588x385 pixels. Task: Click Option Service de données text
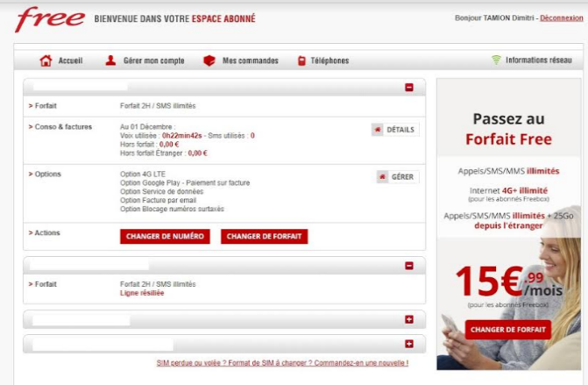pyautogui.click(x=161, y=191)
